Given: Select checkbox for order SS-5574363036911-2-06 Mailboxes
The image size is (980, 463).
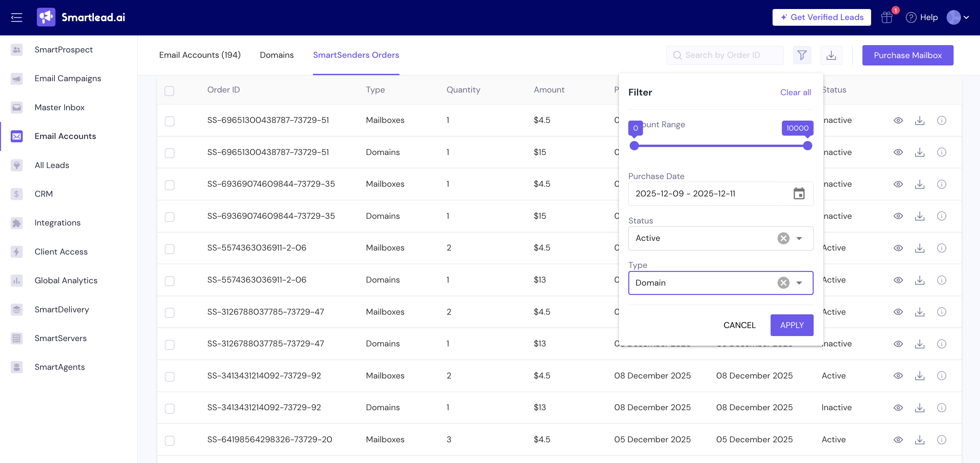Looking at the screenshot, I should click(169, 249).
